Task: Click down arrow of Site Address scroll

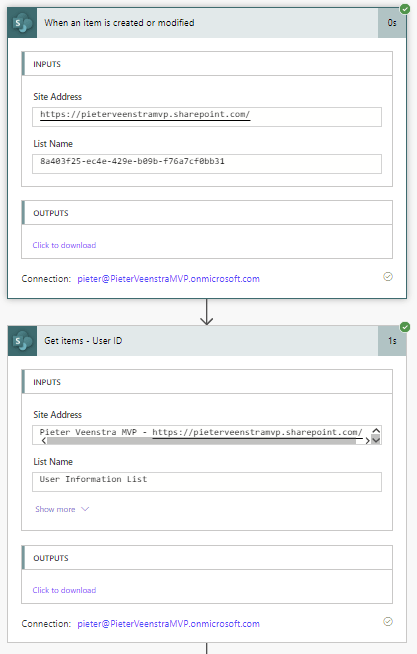Action: pyautogui.click(x=376, y=440)
